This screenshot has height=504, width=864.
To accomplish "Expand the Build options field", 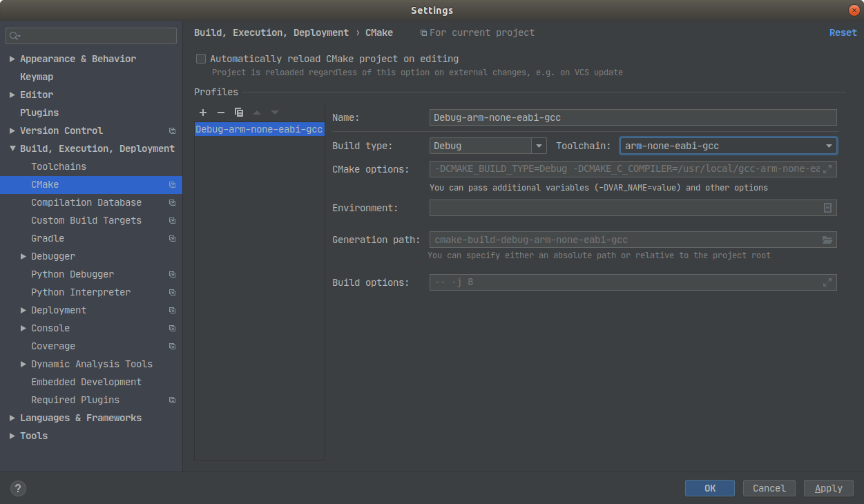I will click(x=827, y=282).
